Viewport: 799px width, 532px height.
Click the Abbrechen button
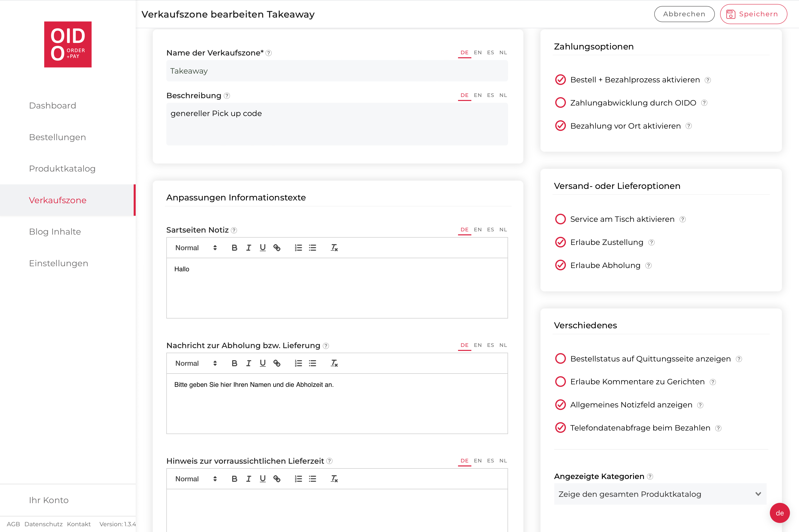(x=684, y=14)
